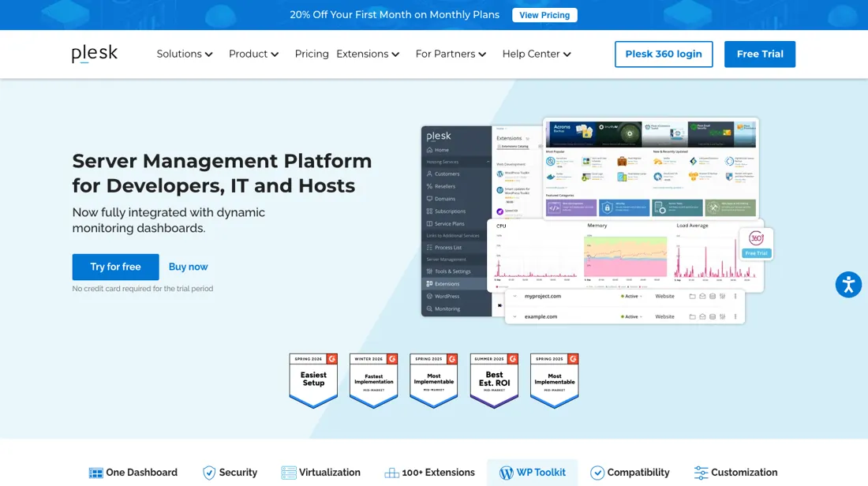Click the 100+ Extensions blocks icon
The width and height of the screenshot is (868, 486).
(x=391, y=473)
